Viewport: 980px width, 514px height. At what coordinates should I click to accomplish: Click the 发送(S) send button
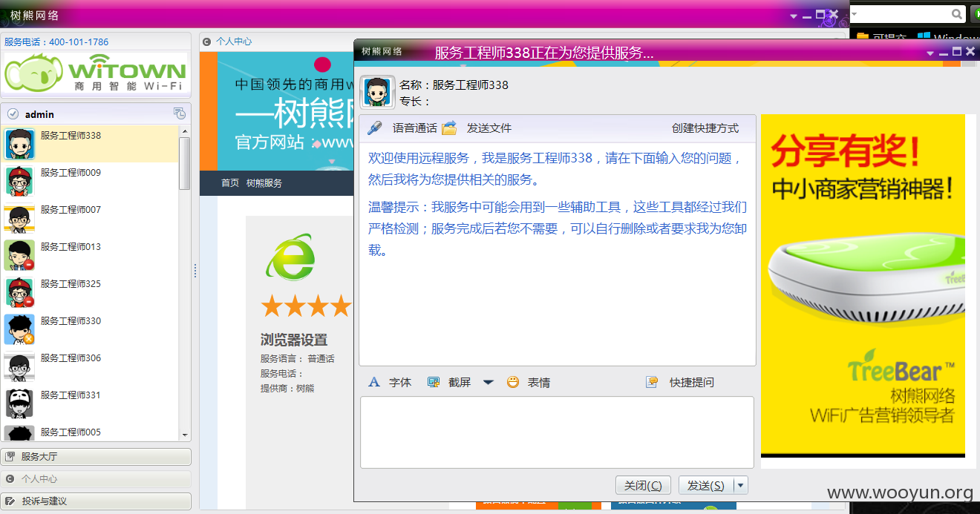pos(706,486)
